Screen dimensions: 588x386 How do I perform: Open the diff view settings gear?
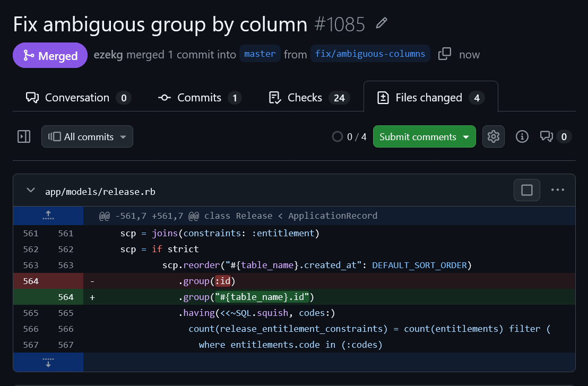(493, 136)
